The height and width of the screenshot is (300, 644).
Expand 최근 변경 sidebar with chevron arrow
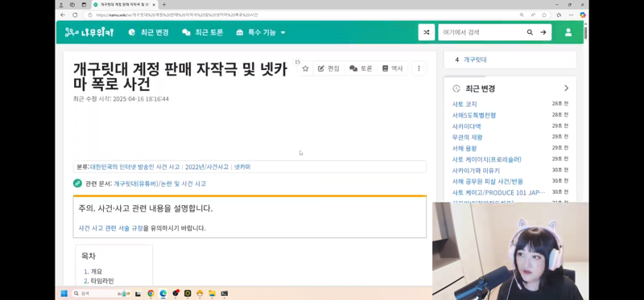point(567,88)
